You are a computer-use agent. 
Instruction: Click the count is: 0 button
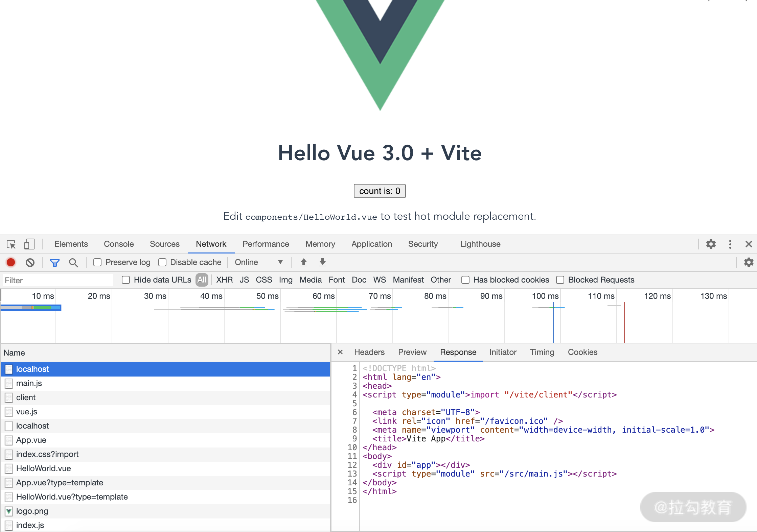(380, 191)
